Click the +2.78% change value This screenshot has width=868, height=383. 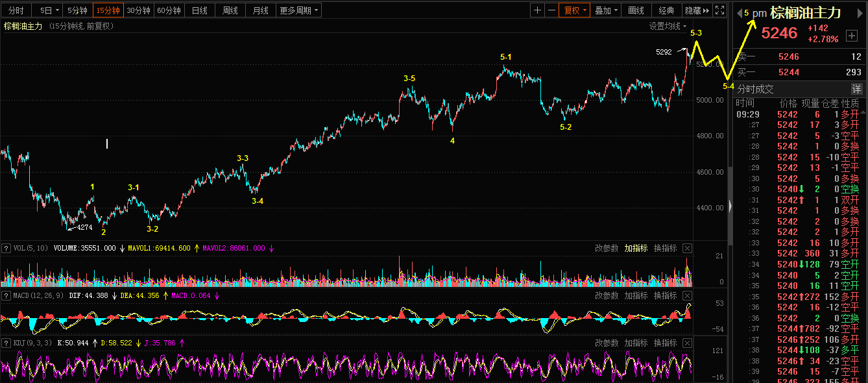[823, 40]
